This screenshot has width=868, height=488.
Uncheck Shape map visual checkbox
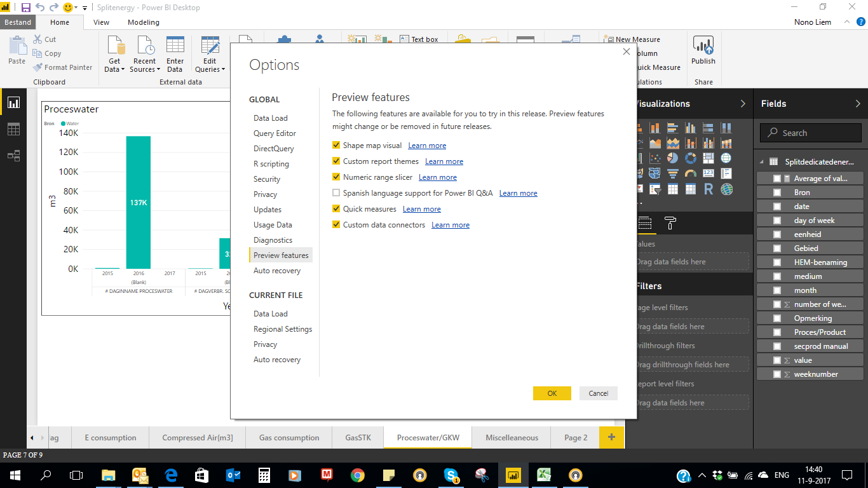(336, 146)
